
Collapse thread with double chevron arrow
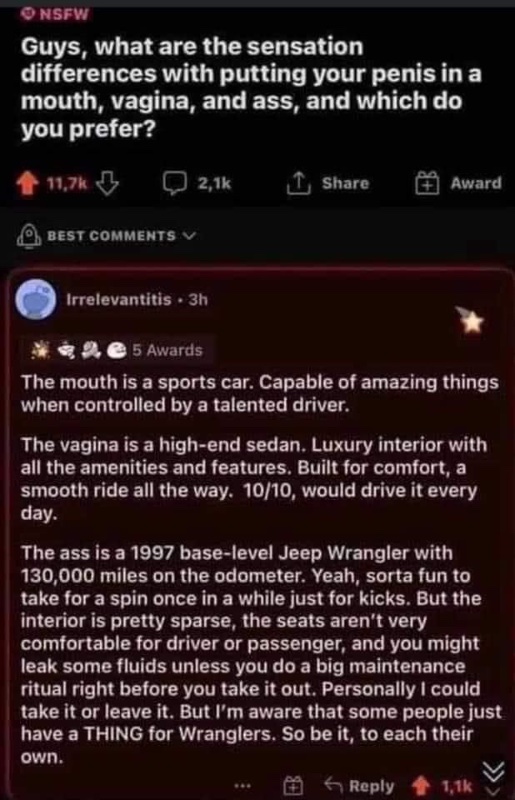point(494,771)
